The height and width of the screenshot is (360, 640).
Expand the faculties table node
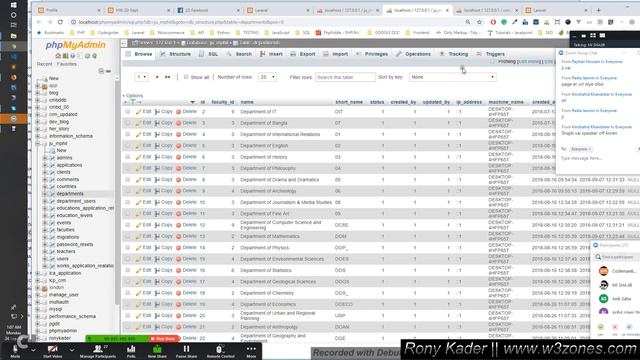45,230
